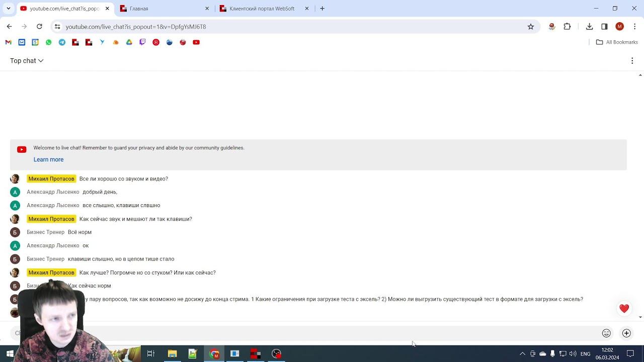Open the orange cloud bookmark icon
The height and width of the screenshot is (362, 644).
coord(116,42)
